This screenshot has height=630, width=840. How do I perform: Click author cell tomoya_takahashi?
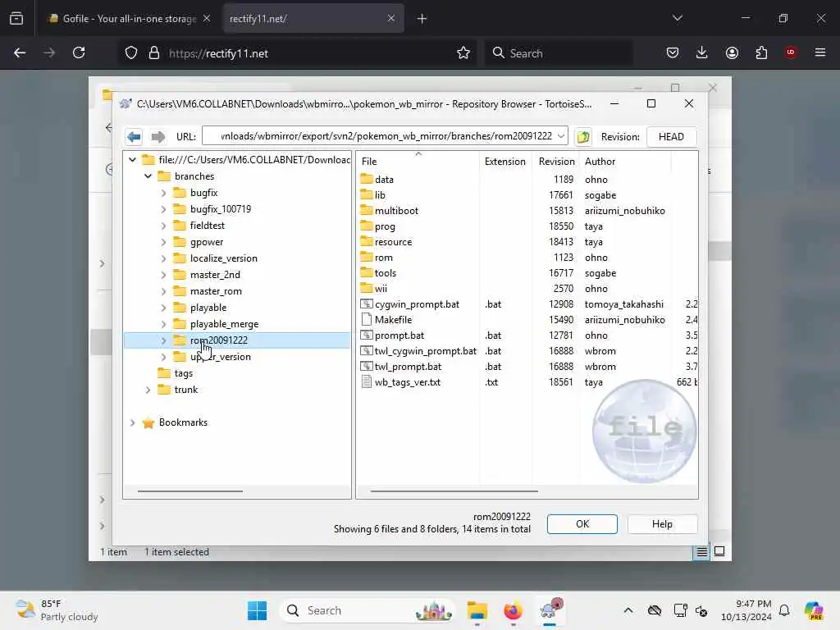pos(624,304)
